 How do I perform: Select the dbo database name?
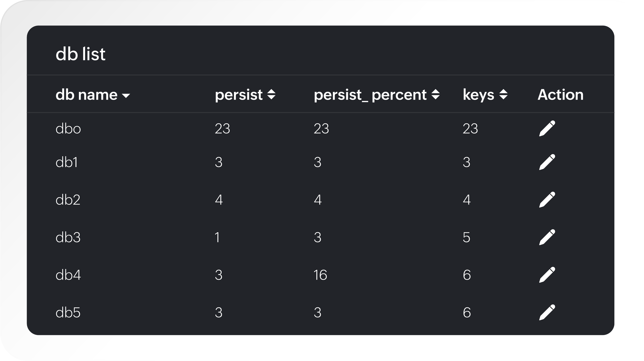tap(68, 129)
